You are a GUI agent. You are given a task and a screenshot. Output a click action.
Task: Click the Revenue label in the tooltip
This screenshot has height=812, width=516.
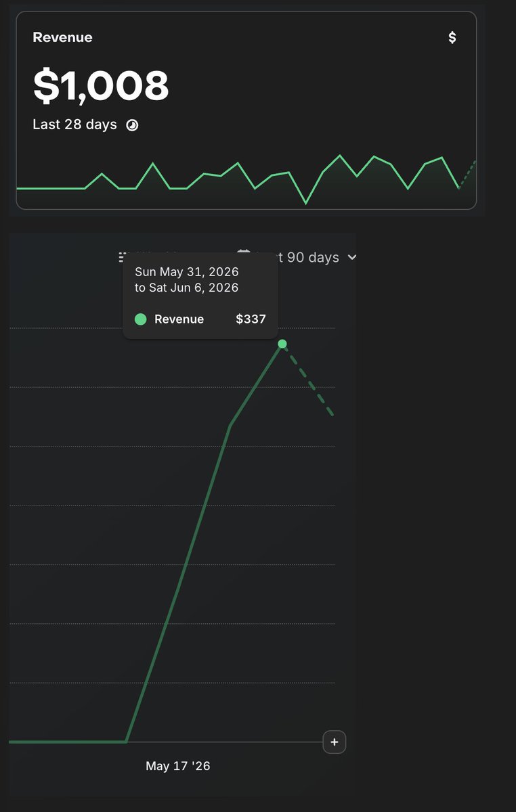[x=179, y=319]
